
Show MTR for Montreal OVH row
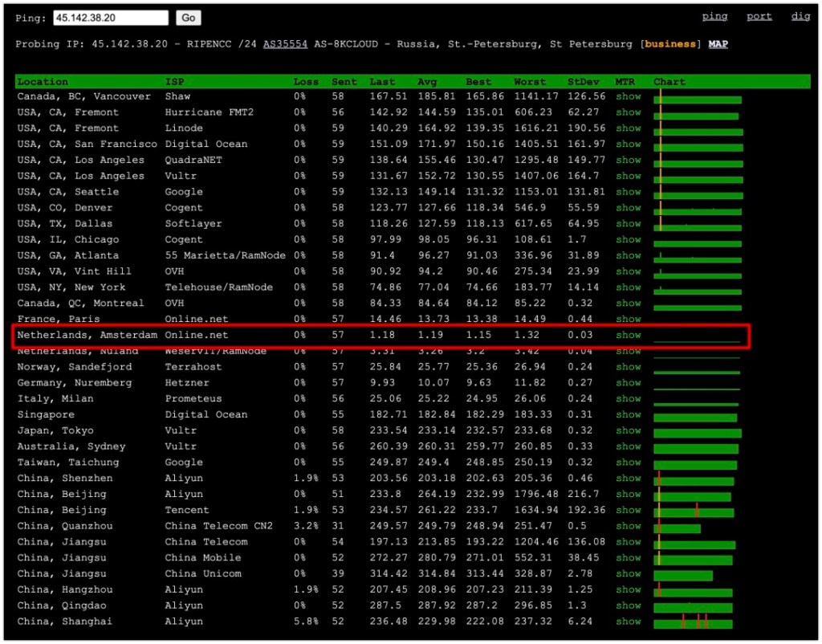(628, 303)
